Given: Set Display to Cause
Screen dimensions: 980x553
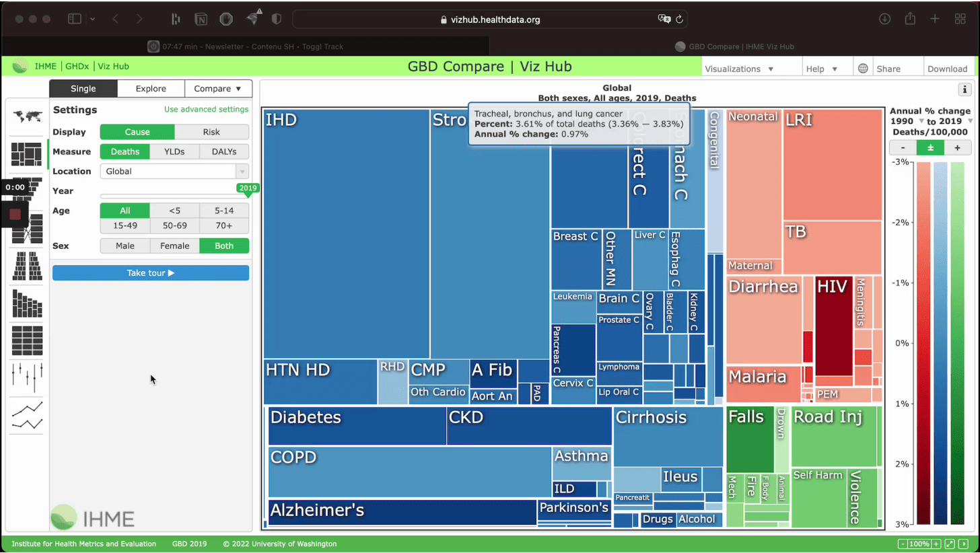Looking at the screenshot, I should coord(137,132).
